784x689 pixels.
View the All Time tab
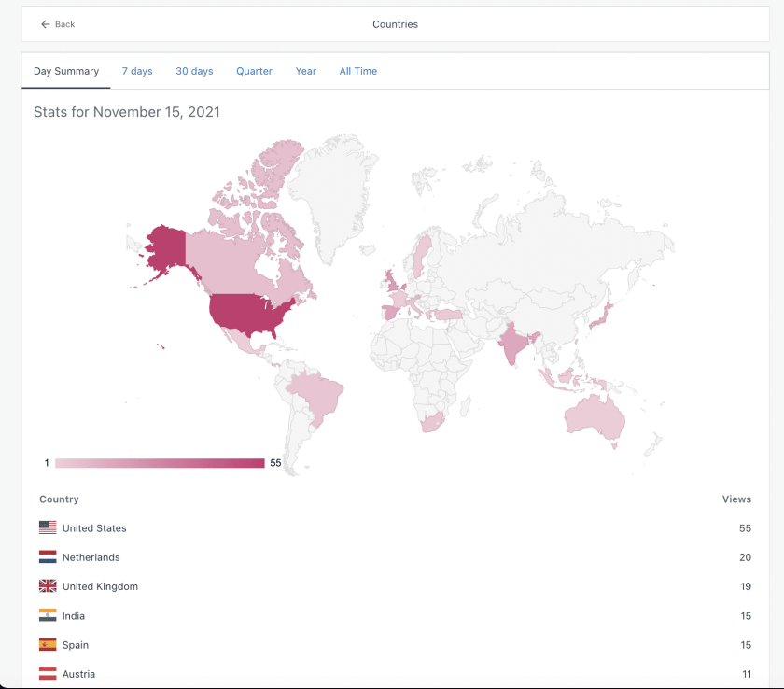[358, 71]
